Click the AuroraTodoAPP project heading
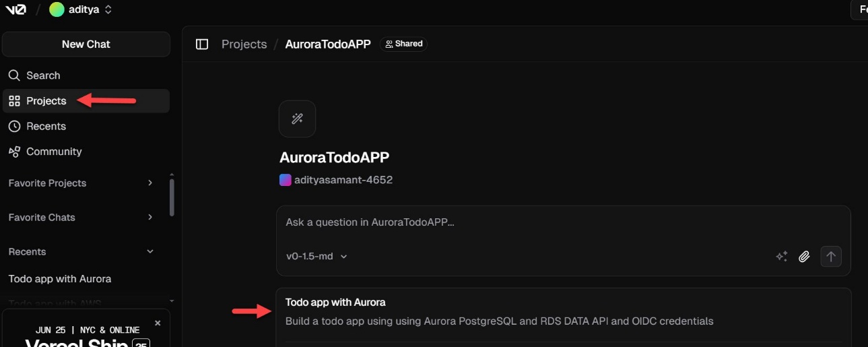 coord(334,157)
